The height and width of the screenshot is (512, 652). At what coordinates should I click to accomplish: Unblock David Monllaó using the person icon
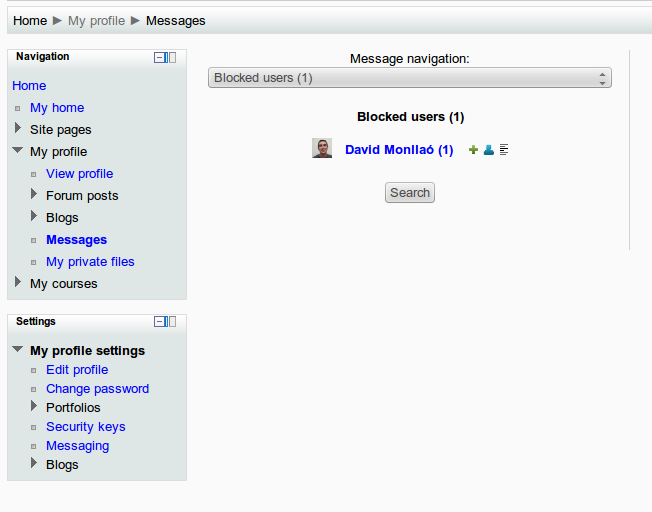pos(489,150)
